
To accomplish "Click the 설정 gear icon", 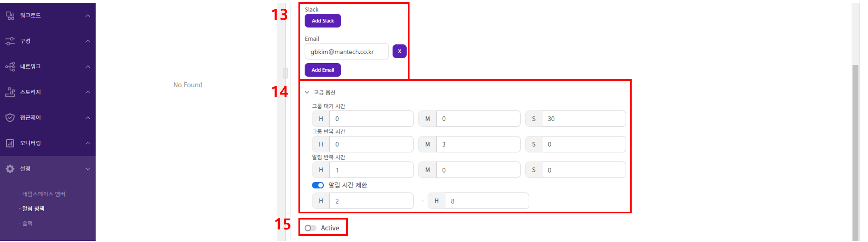I will (x=10, y=169).
